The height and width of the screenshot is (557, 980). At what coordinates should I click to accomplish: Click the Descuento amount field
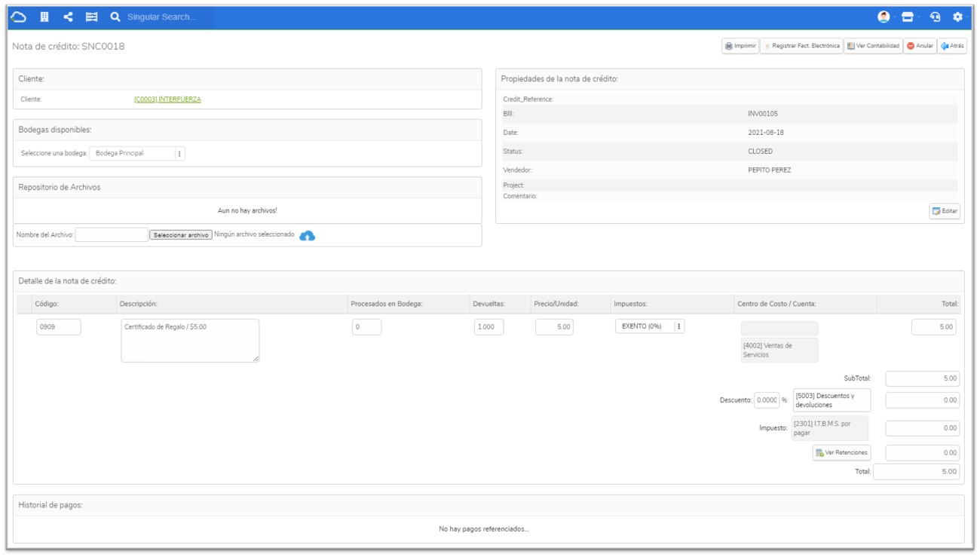(x=923, y=400)
